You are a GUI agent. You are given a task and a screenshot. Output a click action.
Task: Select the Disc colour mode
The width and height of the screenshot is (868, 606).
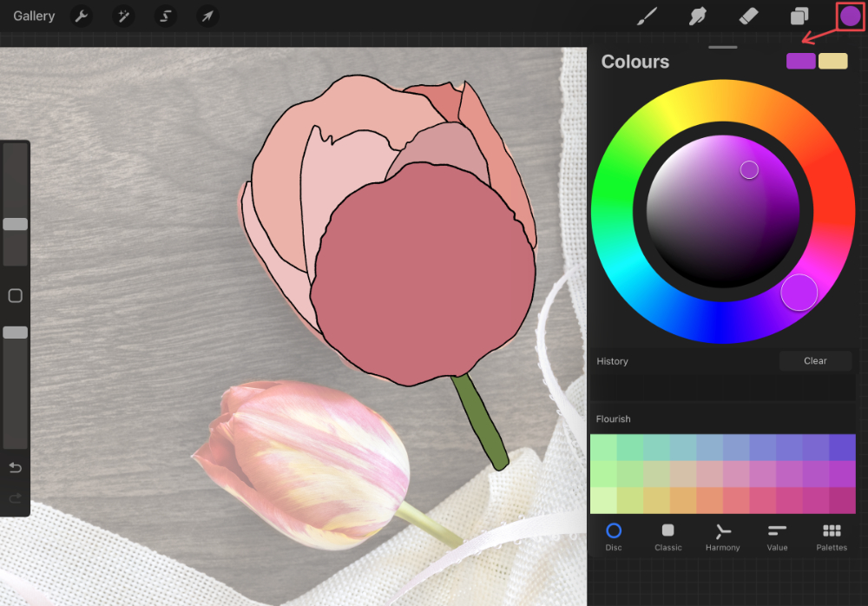pos(614,537)
